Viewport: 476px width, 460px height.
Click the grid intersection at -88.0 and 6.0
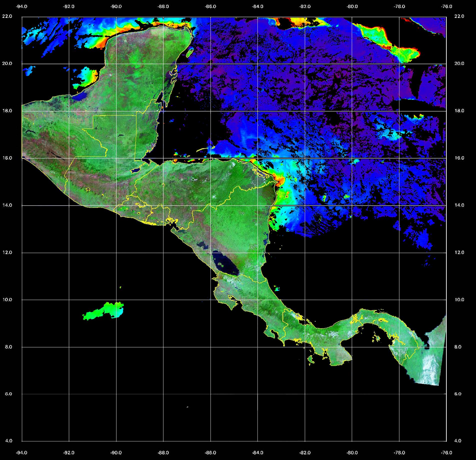(x=163, y=394)
